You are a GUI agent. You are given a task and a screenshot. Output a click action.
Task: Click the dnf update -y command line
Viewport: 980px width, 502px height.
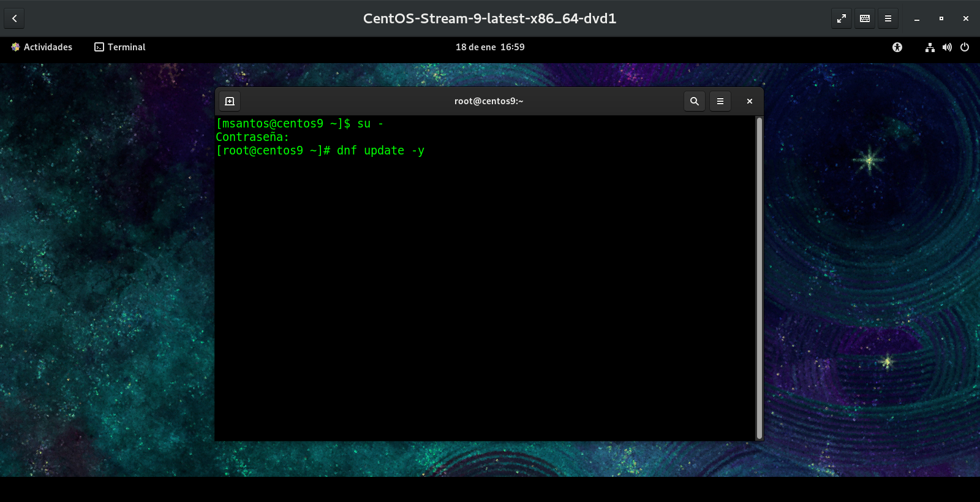point(380,151)
